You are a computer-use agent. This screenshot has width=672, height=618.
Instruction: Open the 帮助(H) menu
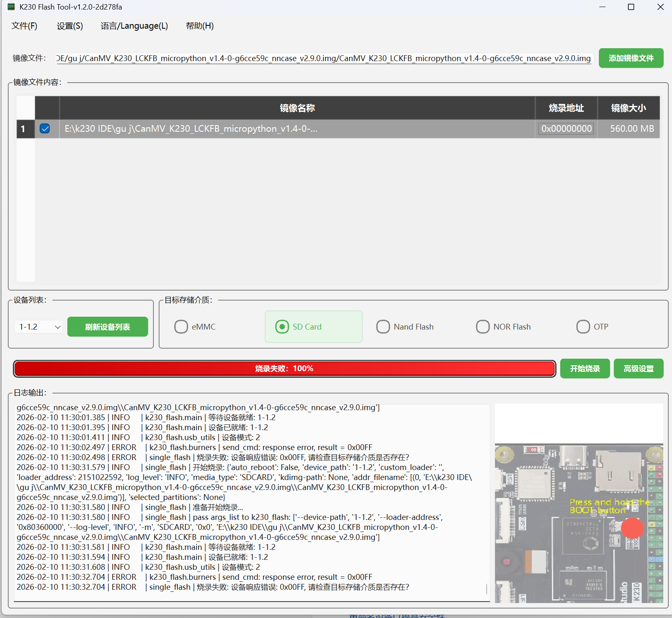click(x=199, y=26)
